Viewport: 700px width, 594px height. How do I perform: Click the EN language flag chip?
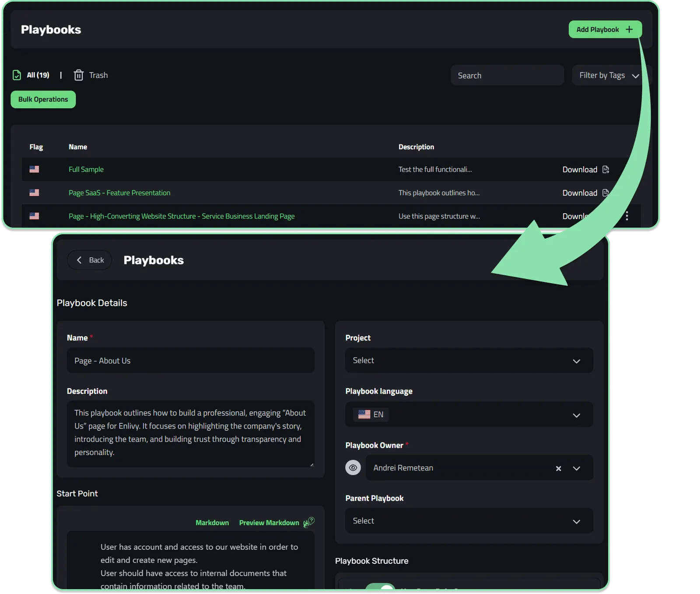[x=371, y=415]
